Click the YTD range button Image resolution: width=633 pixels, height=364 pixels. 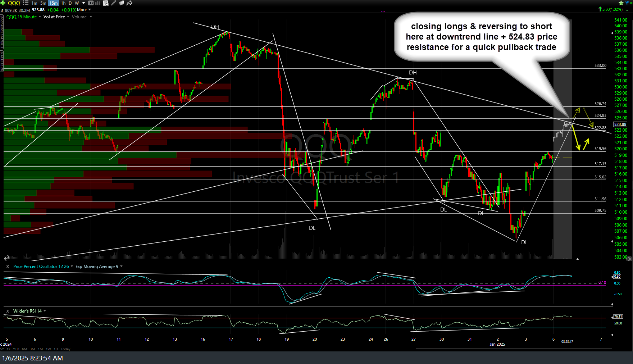click(x=16, y=349)
